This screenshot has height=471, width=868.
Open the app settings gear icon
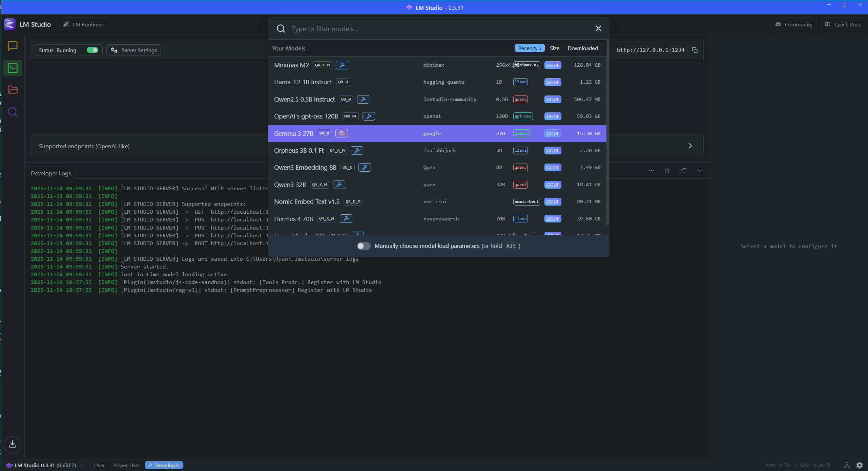(860, 465)
